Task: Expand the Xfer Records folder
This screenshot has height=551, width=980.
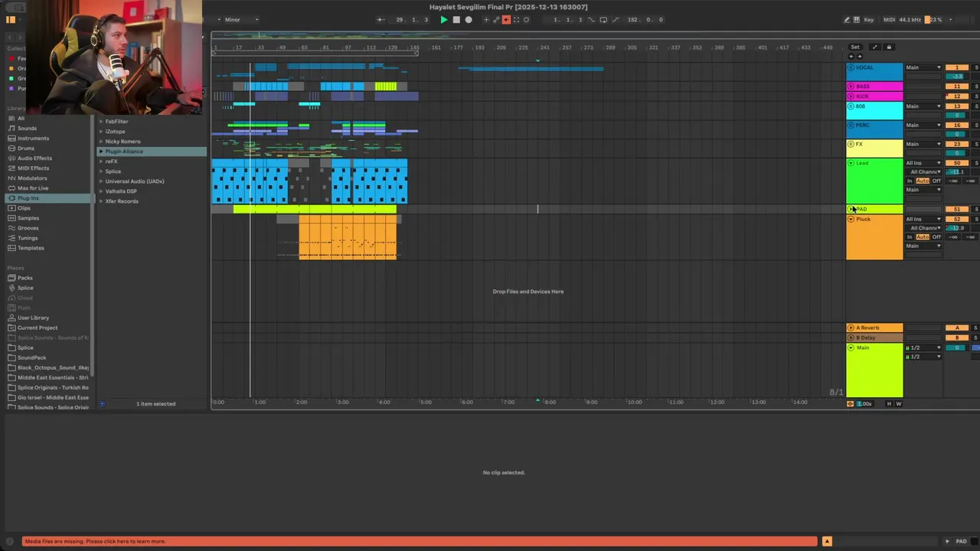Action: point(101,201)
